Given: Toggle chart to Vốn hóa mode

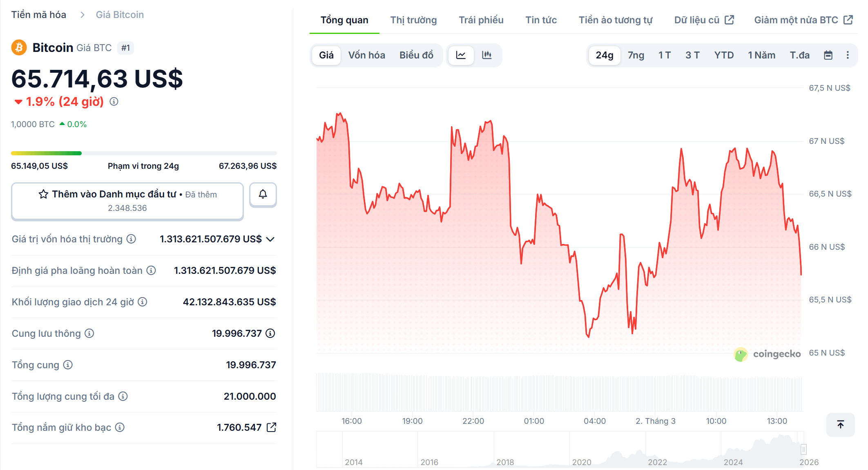Looking at the screenshot, I should click(366, 55).
